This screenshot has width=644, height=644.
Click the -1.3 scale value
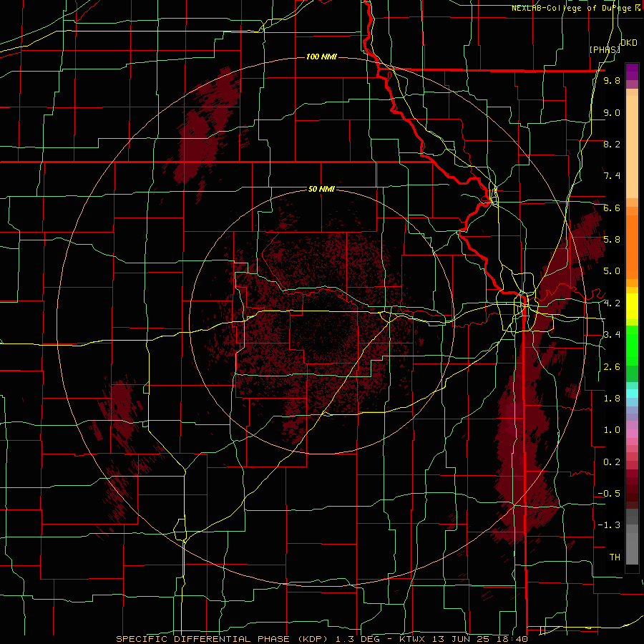pos(609,525)
